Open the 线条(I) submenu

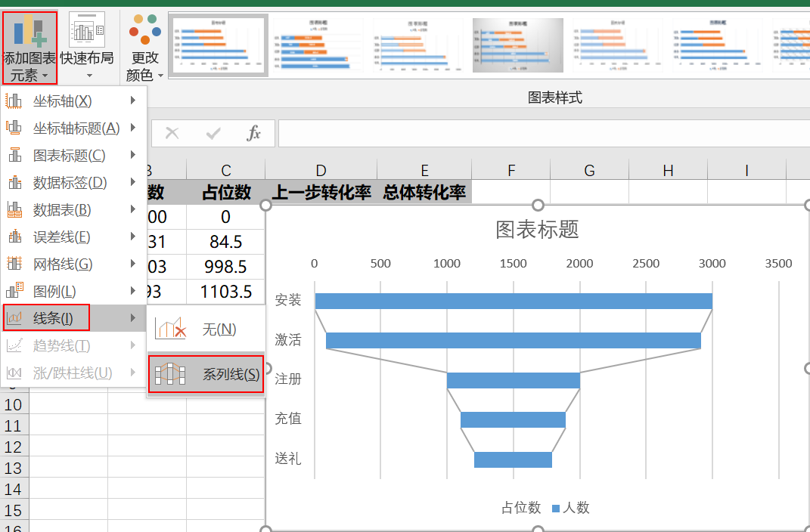[x=74, y=318]
